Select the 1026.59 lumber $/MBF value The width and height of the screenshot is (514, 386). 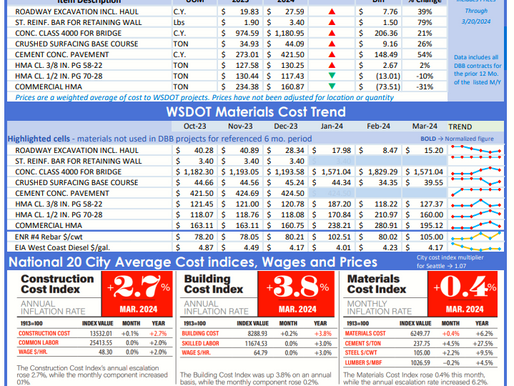click(x=421, y=363)
